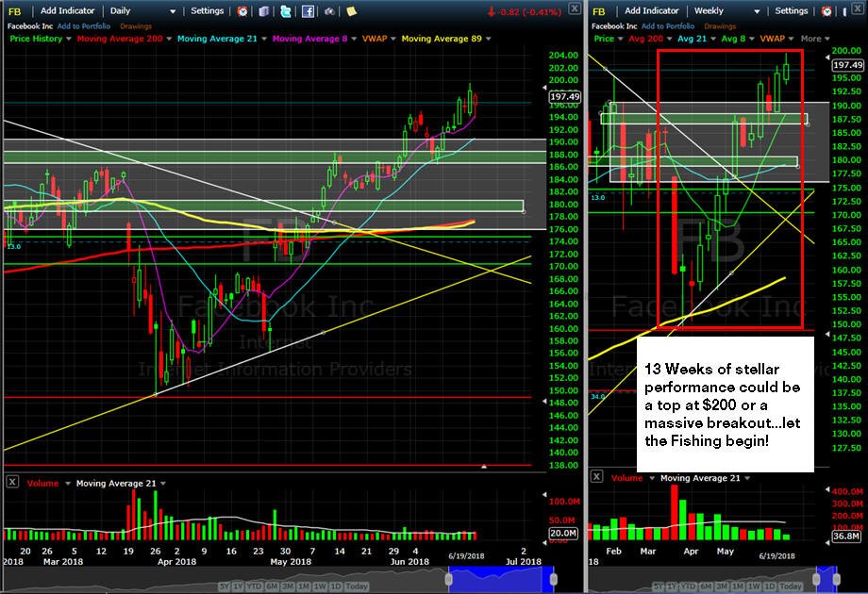Click the camera snapshot icon
This screenshot has height=594, width=868.
click(329, 11)
